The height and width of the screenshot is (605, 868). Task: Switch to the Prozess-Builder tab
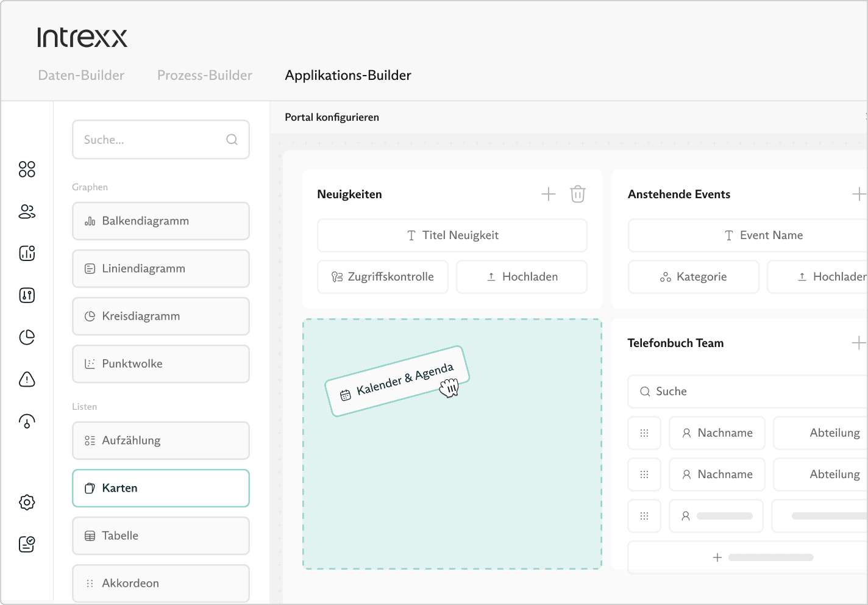click(205, 75)
